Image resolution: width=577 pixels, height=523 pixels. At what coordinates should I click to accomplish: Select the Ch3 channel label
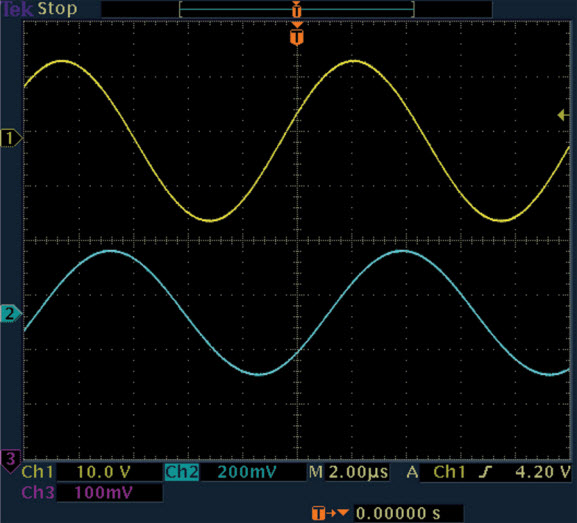[38, 492]
